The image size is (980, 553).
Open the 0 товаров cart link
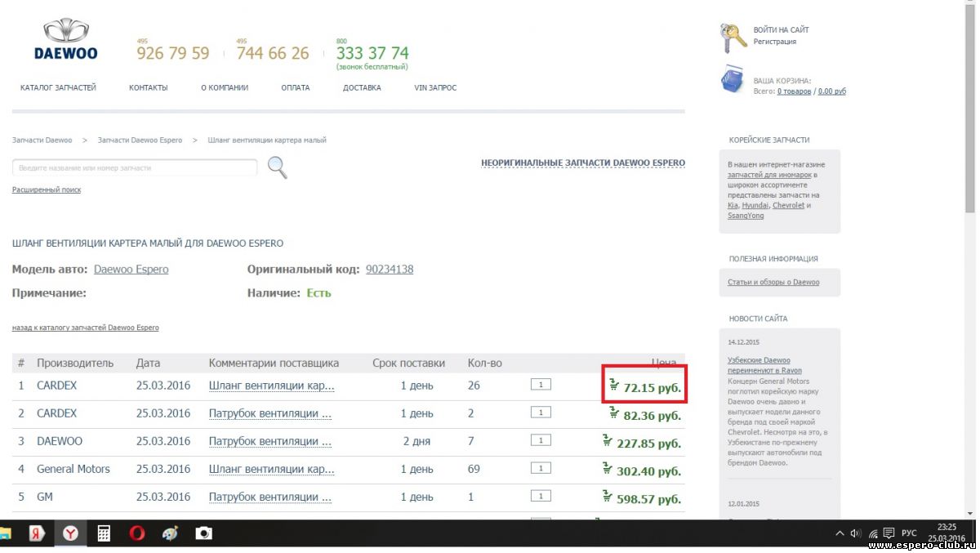(x=795, y=91)
